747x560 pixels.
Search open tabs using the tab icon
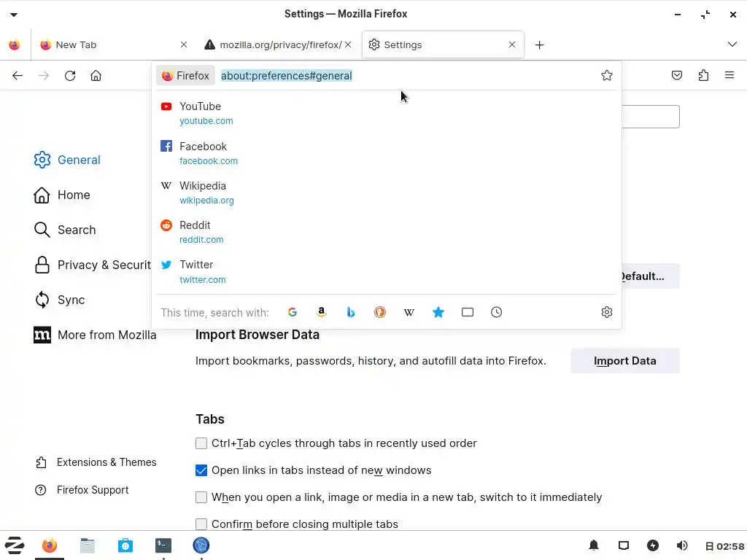click(x=468, y=312)
